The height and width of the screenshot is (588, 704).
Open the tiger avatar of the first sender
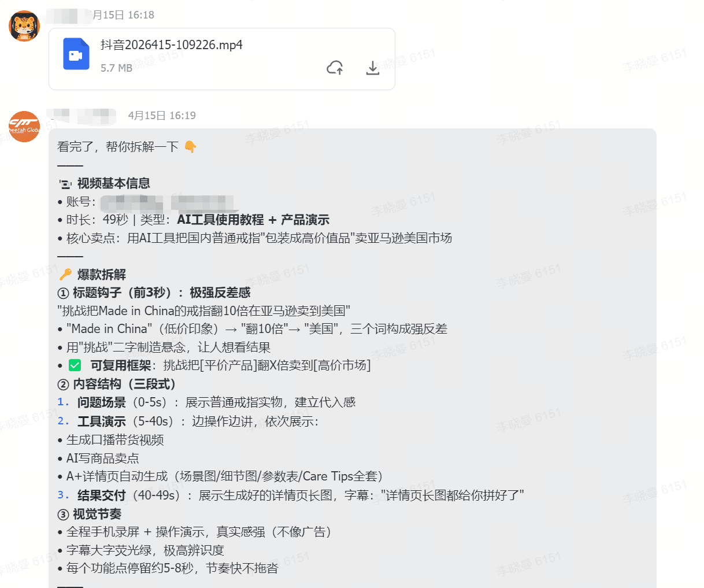24,25
